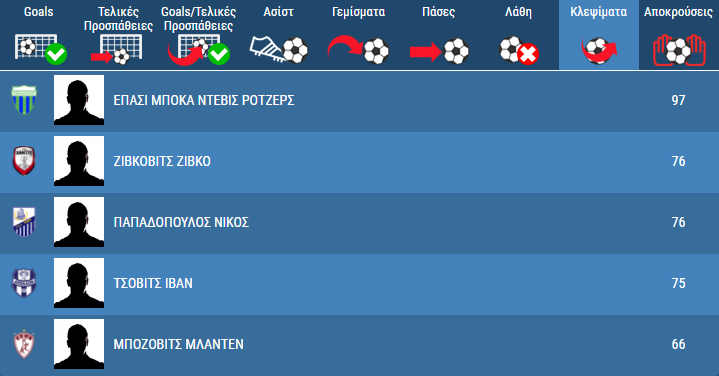Image resolution: width=719 pixels, height=376 pixels.
Task: Click the ΜΠΟΖΟΒΙΤΣ ΜΛΑΝΤΕΝ player photo silhouette
Action: [x=79, y=344]
